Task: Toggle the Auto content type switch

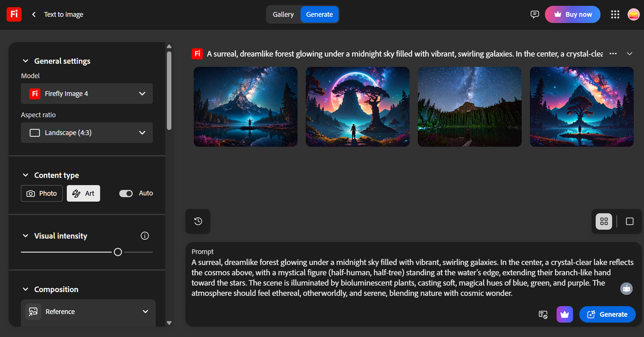Action: point(126,193)
